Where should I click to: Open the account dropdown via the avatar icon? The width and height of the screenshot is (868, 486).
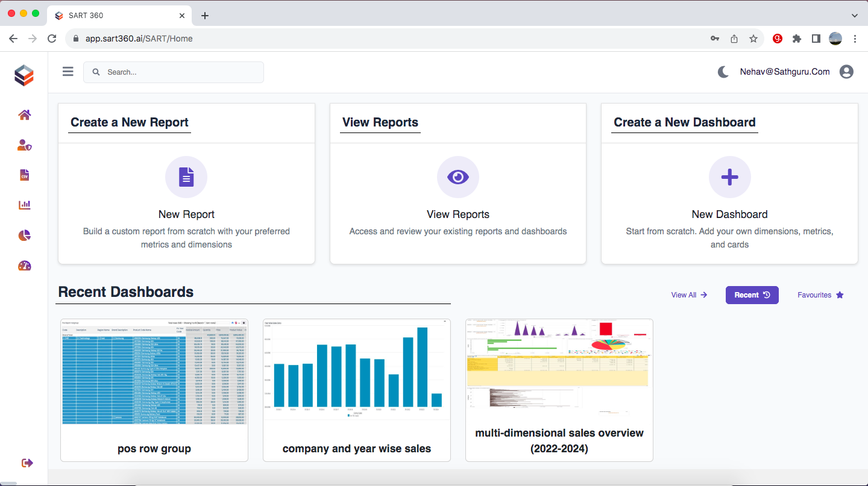846,71
